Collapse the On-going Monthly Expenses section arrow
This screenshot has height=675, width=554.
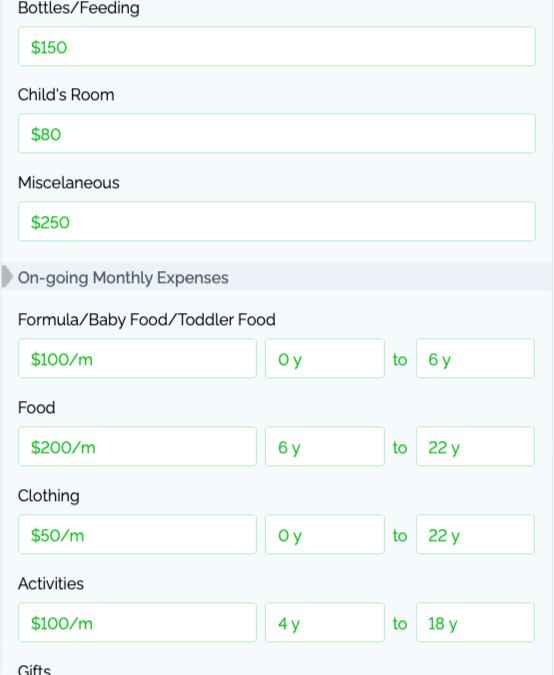pyautogui.click(x=8, y=276)
